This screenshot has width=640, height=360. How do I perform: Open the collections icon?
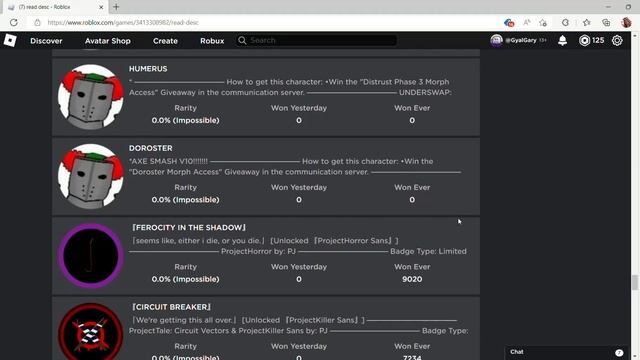(606, 22)
